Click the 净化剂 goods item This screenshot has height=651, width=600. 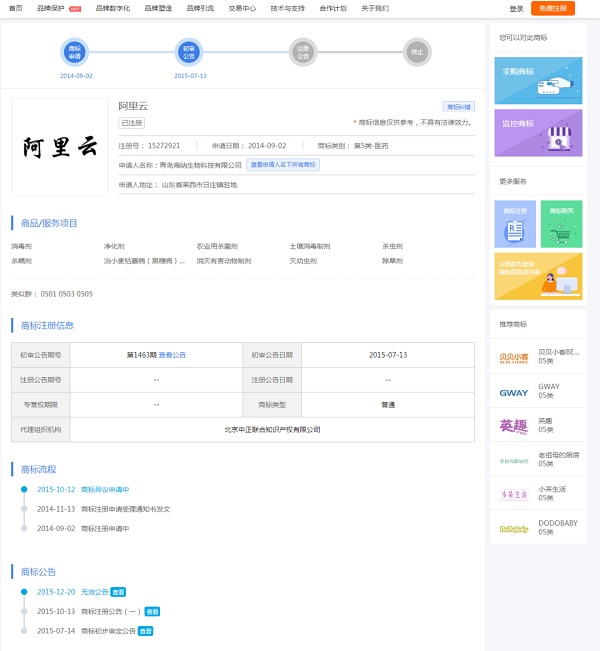point(114,246)
